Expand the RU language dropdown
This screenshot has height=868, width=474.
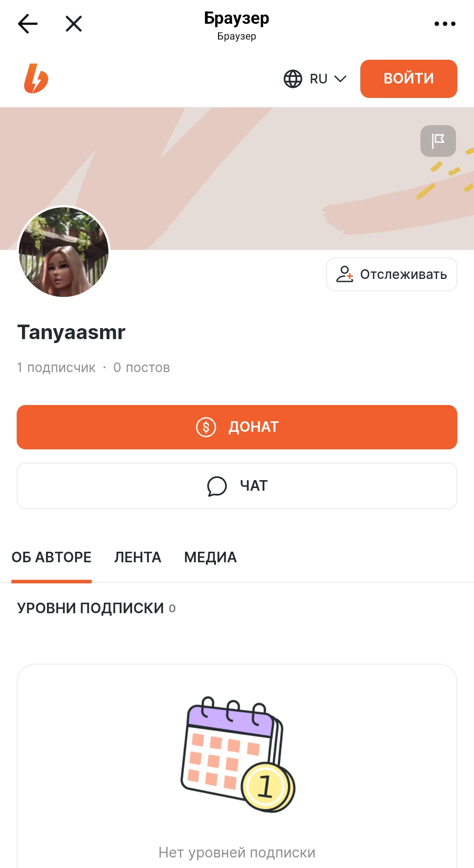[315, 79]
